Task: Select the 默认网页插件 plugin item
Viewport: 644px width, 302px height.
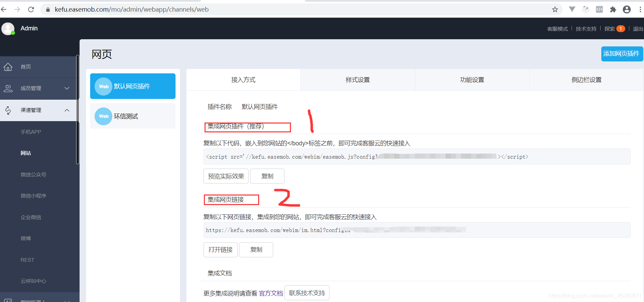Action: 133,86
